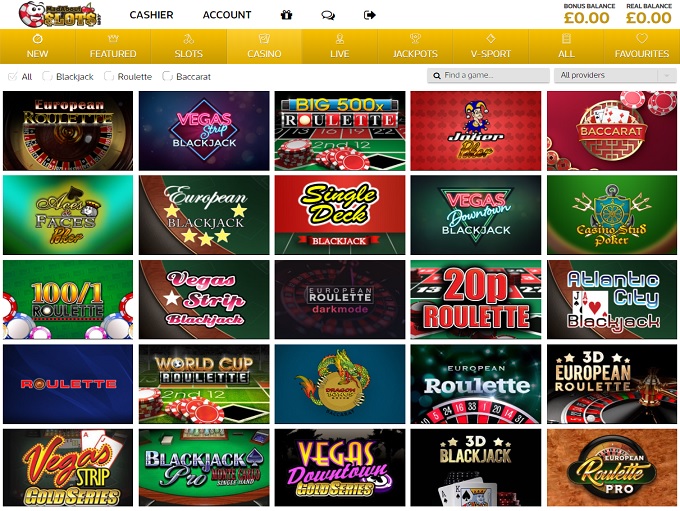The image size is (680, 511).
Task: Open FAVOURITES heart category
Action: point(642,46)
